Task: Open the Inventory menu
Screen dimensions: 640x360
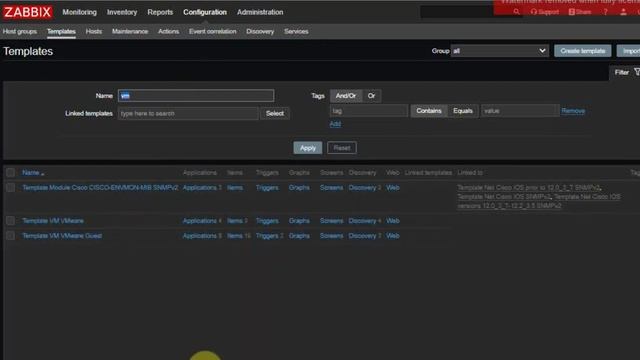Action: (122, 12)
